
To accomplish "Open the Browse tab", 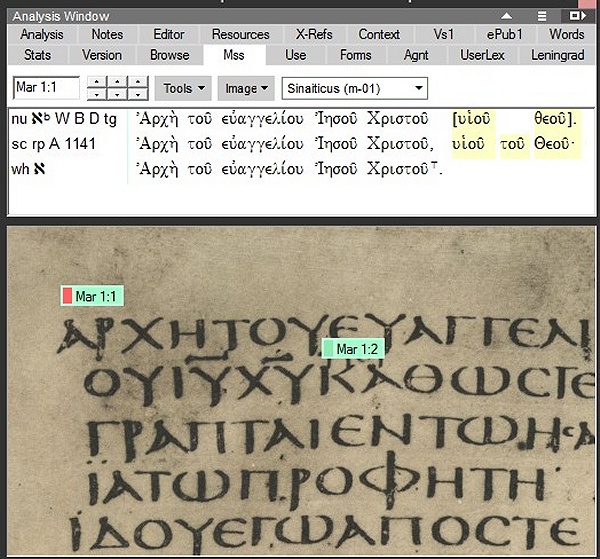I will [x=170, y=55].
